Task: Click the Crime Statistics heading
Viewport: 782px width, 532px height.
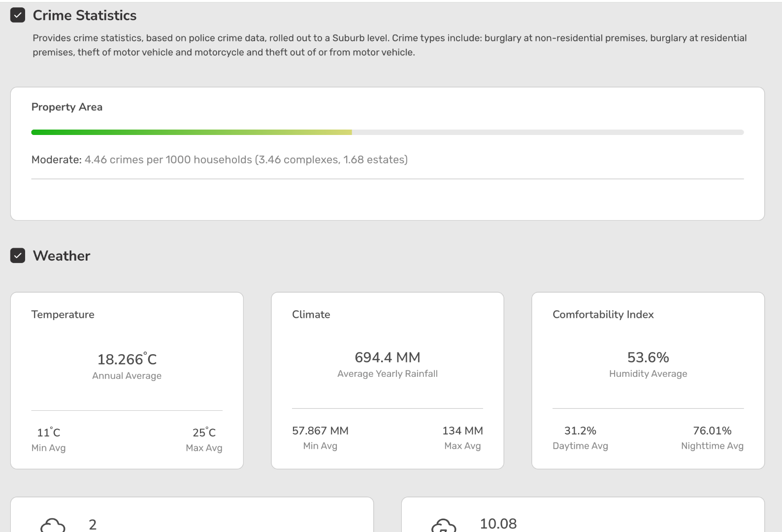Action: pyautogui.click(x=84, y=15)
